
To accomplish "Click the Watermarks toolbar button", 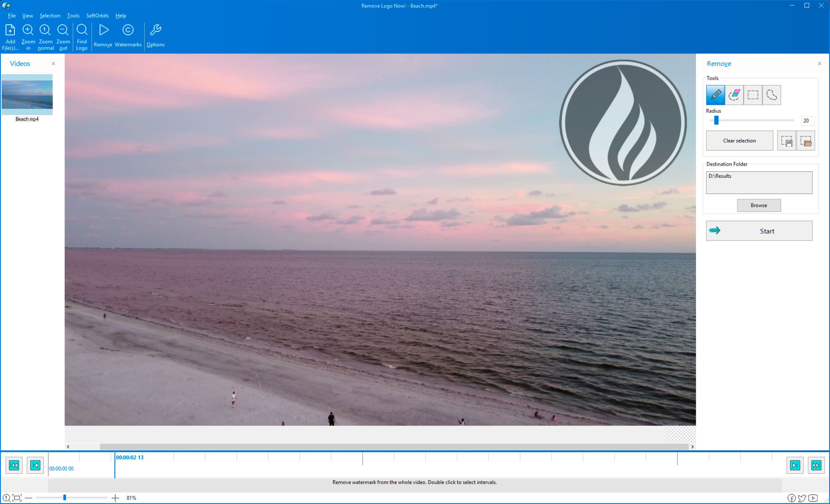I will pyautogui.click(x=128, y=36).
